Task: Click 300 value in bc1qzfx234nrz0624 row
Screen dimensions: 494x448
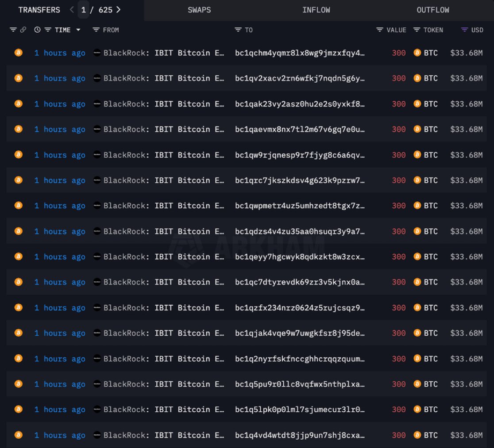Action: click(x=398, y=308)
